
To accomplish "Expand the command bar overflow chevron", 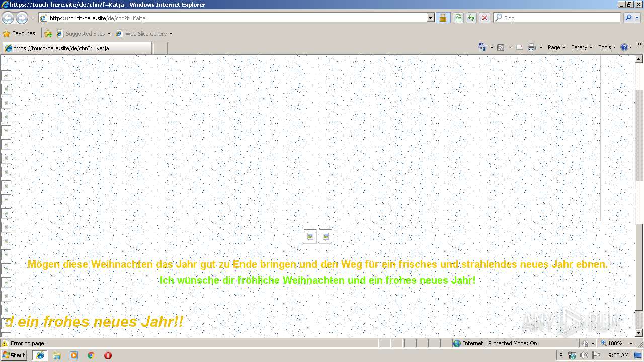I will point(639,44).
